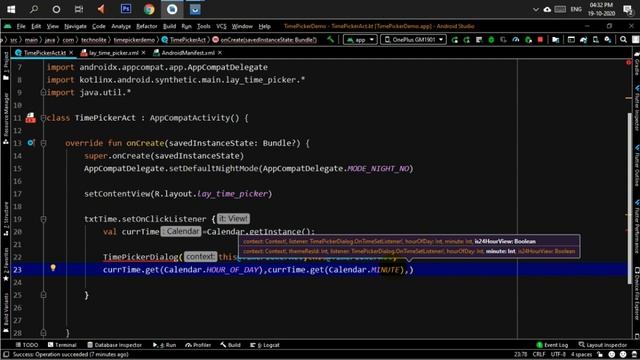Collapse the import block fold marker
Image resolution: width=640 pixels, height=360 pixels.
43,93
